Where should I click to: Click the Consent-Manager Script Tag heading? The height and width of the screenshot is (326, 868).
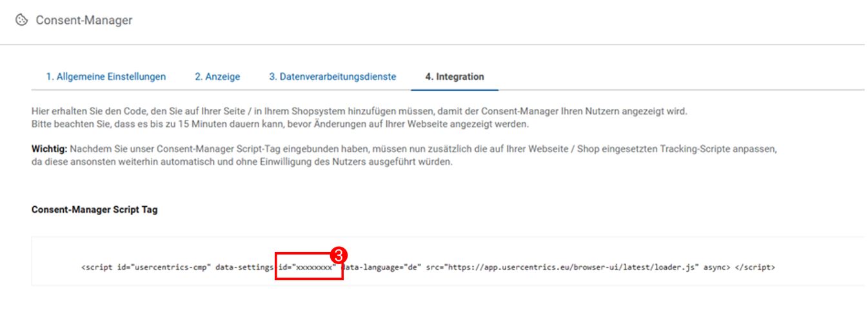click(x=94, y=209)
